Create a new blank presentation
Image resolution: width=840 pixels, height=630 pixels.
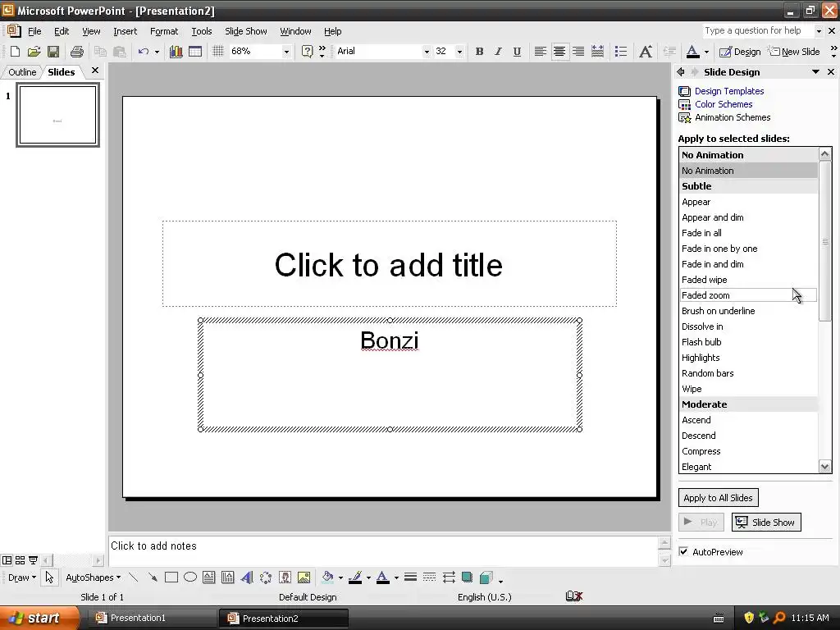tap(15, 52)
